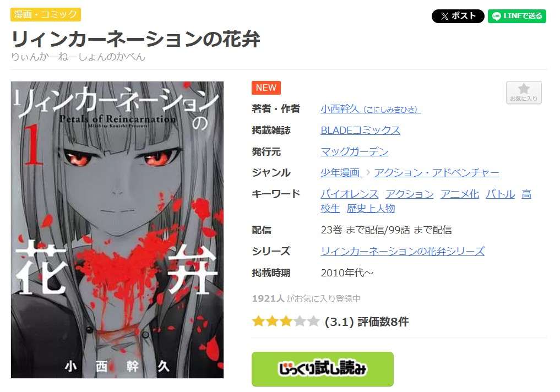Click the じっくり試し読み green button
The image size is (560, 392).
[x=323, y=369]
